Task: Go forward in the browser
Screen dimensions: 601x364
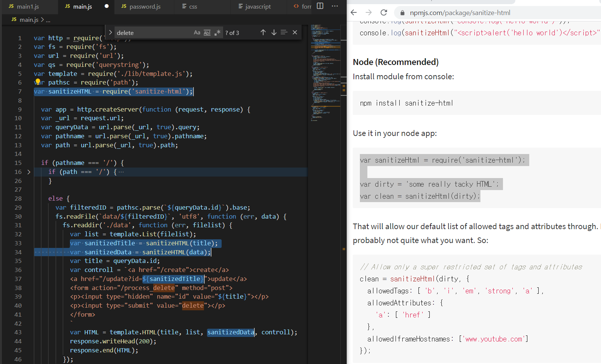Action: (x=368, y=12)
